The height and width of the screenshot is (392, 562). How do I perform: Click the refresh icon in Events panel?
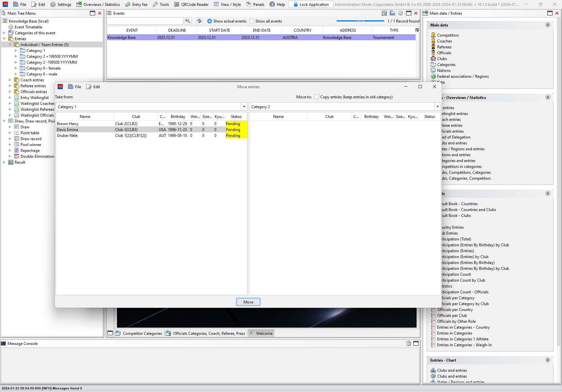199,21
